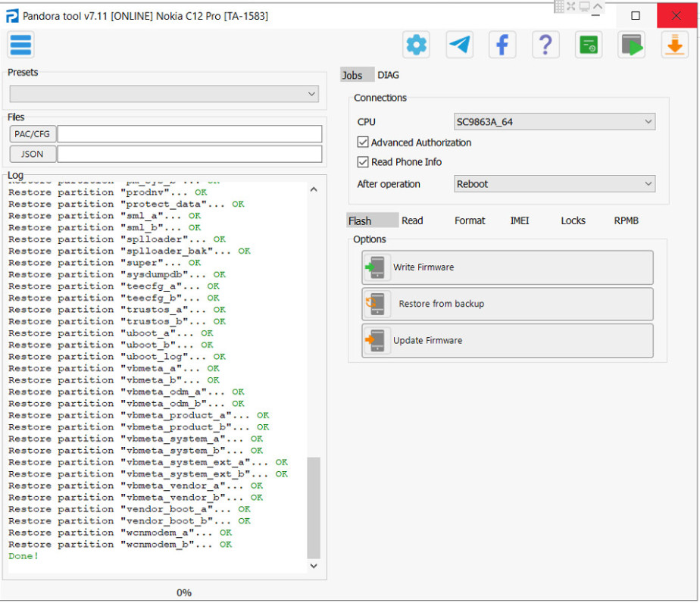This screenshot has width=700, height=603.
Task: Click log line for "prodnv" partition
Action: [108, 192]
